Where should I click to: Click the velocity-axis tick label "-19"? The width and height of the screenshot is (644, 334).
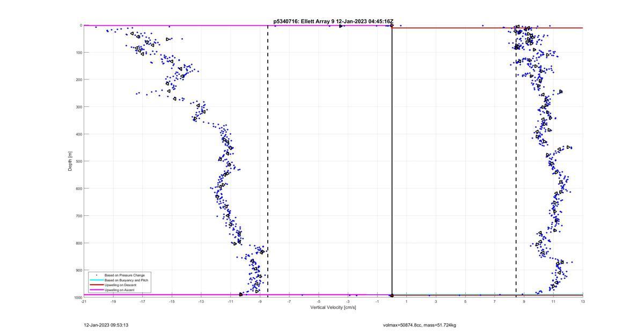pos(113,301)
